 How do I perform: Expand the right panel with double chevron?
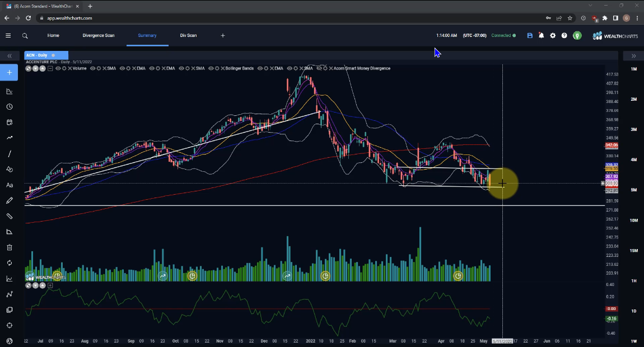(x=633, y=56)
